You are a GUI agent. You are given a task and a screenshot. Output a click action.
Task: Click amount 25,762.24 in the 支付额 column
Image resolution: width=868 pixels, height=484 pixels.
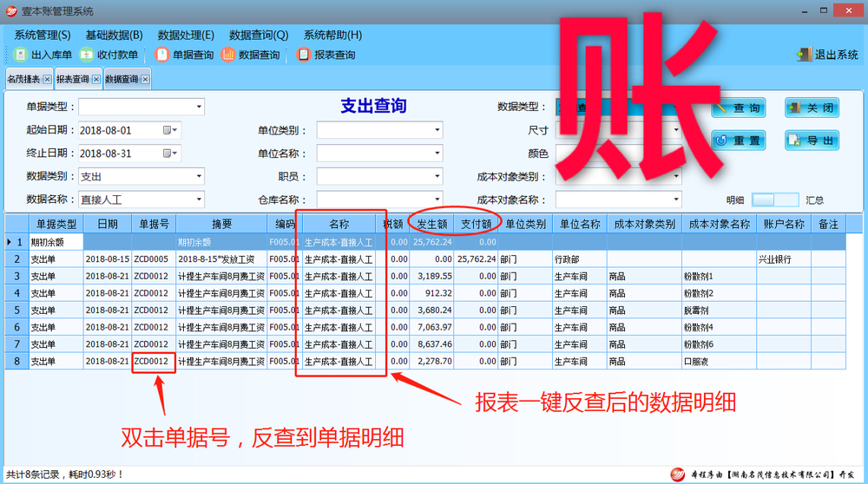coord(476,259)
